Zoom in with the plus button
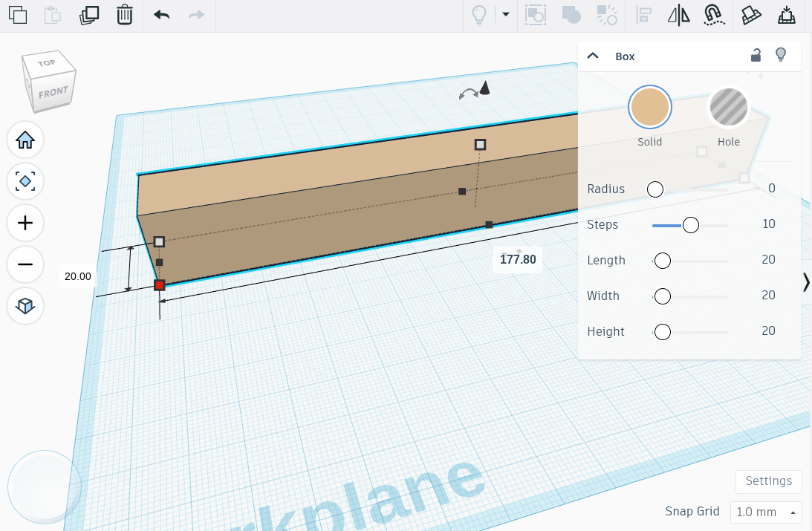 (x=25, y=223)
